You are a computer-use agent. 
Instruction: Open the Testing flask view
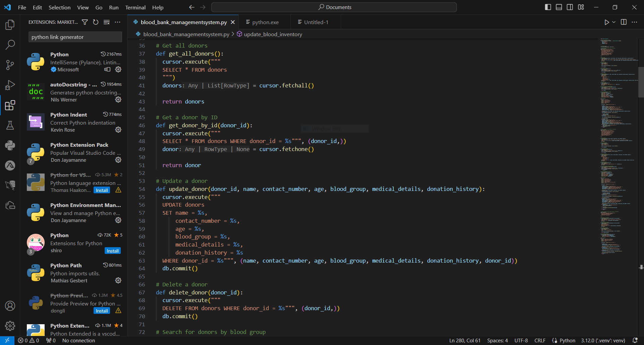10,125
